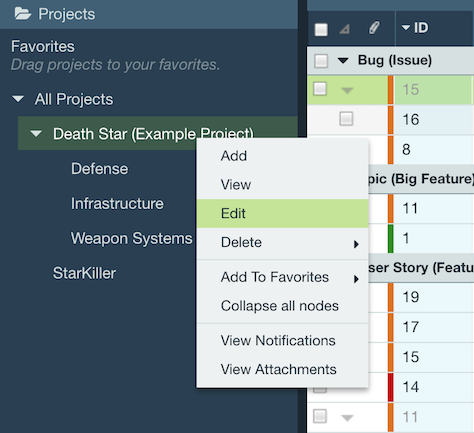Viewport: 474px width, 433px height.
Task: Expand the dimmed arrow on row 15
Action: point(347,90)
